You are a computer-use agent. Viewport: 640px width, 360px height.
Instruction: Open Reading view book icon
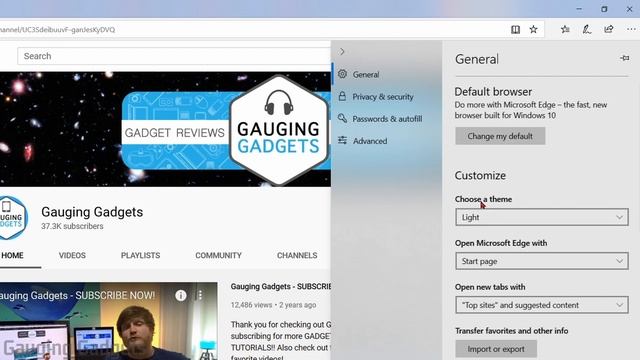(515, 29)
